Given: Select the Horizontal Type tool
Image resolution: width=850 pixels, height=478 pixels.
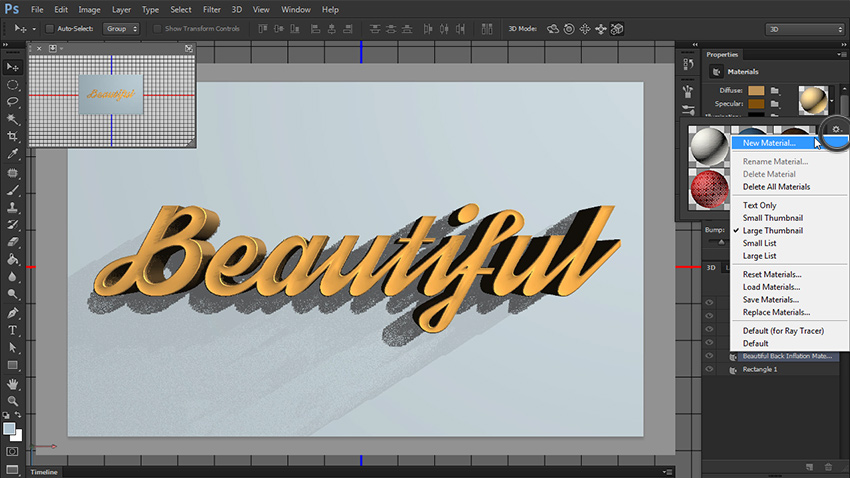Looking at the screenshot, I should coord(13,330).
